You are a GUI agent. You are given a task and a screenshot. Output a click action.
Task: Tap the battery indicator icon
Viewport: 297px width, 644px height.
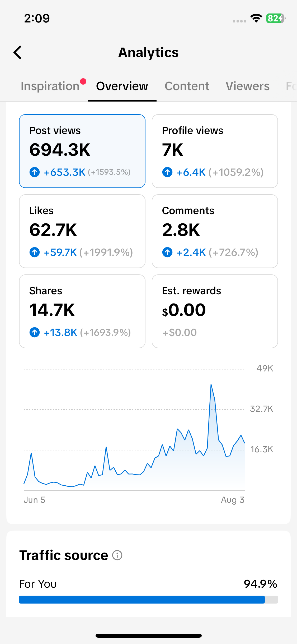coord(276,18)
